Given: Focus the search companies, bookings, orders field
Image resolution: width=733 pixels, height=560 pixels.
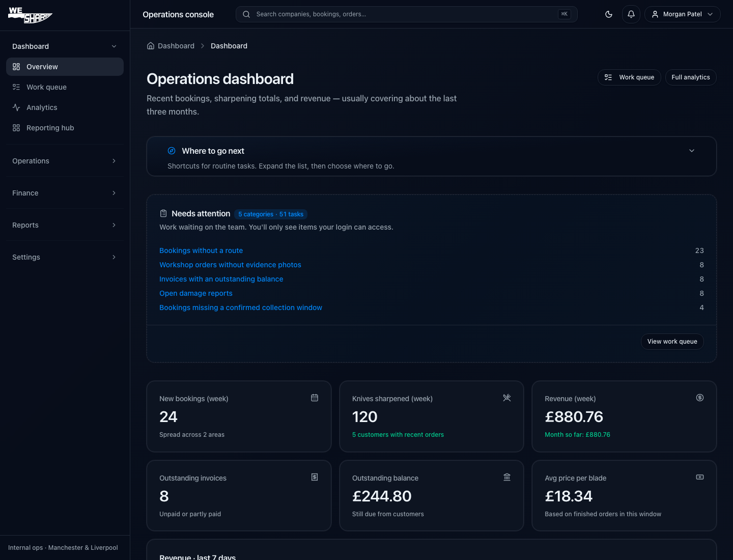Looking at the screenshot, I should [x=406, y=14].
